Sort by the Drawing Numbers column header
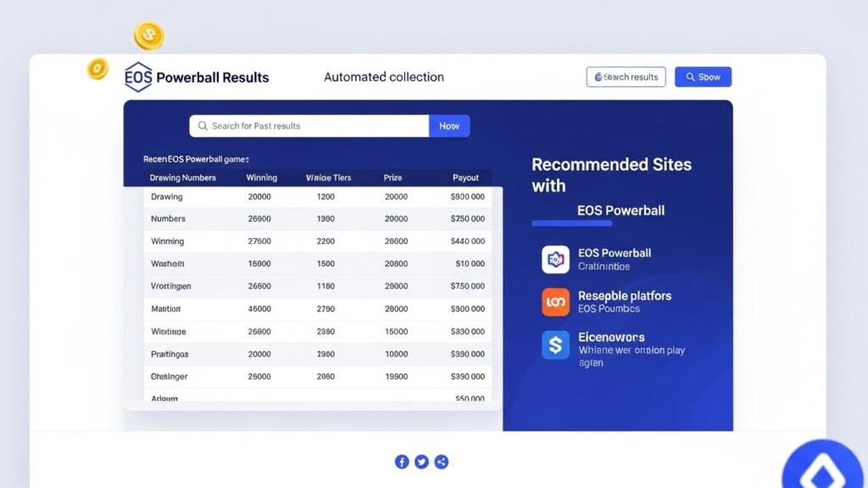This screenshot has height=488, width=868. 182,178
